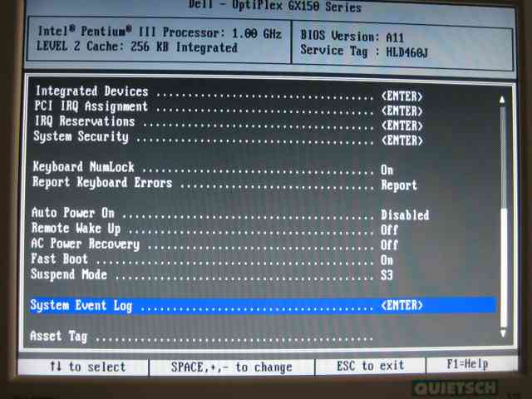Click the SPACE,+,- to change hint
Image resolution: width=532 pixels, height=399 pixels.
(x=232, y=367)
